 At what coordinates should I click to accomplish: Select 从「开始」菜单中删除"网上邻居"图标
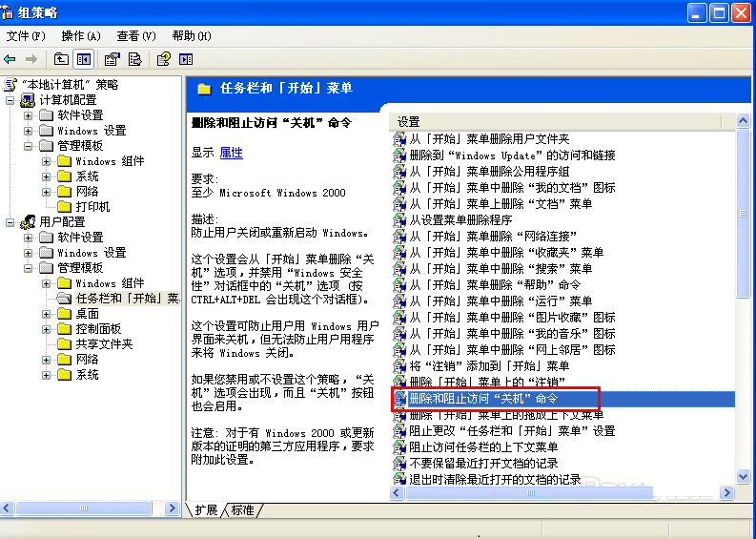[512, 350]
